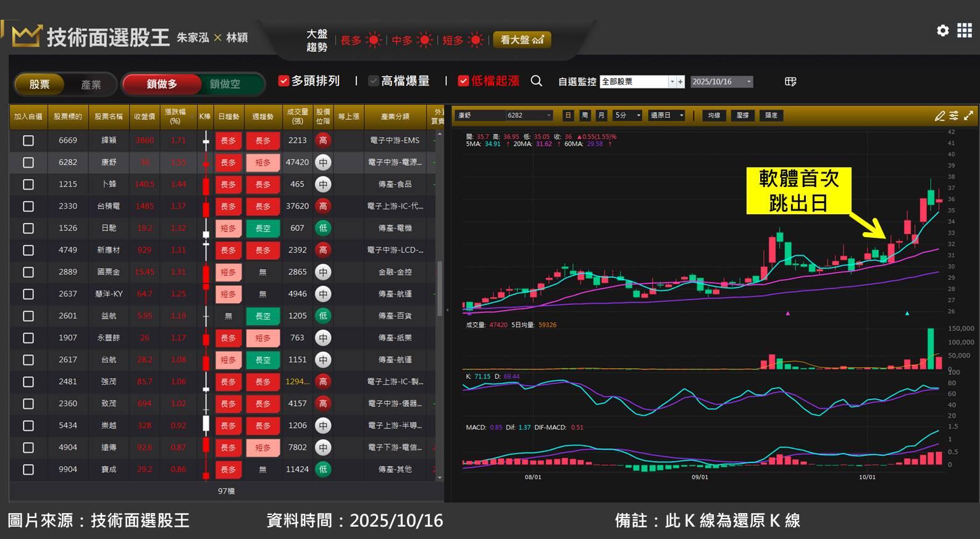Open chart indicator settings sliders icon
This screenshot has width=980, height=539.
(954, 115)
